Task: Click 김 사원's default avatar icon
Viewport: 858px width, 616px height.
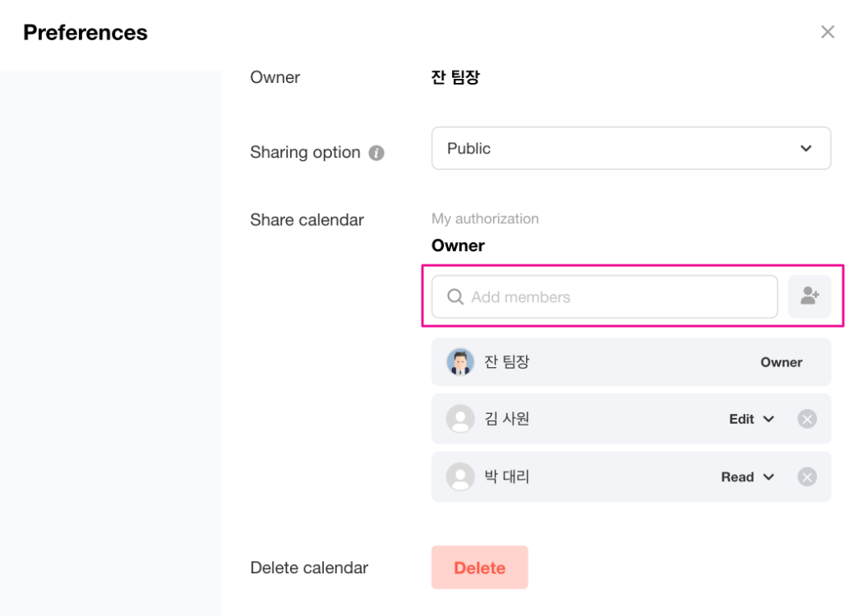Action: click(x=460, y=419)
